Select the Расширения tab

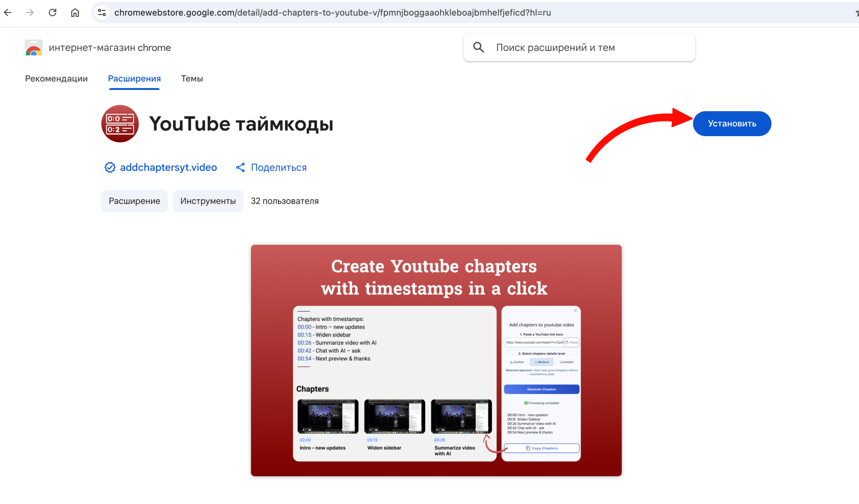pyautogui.click(x=134, y=79)
